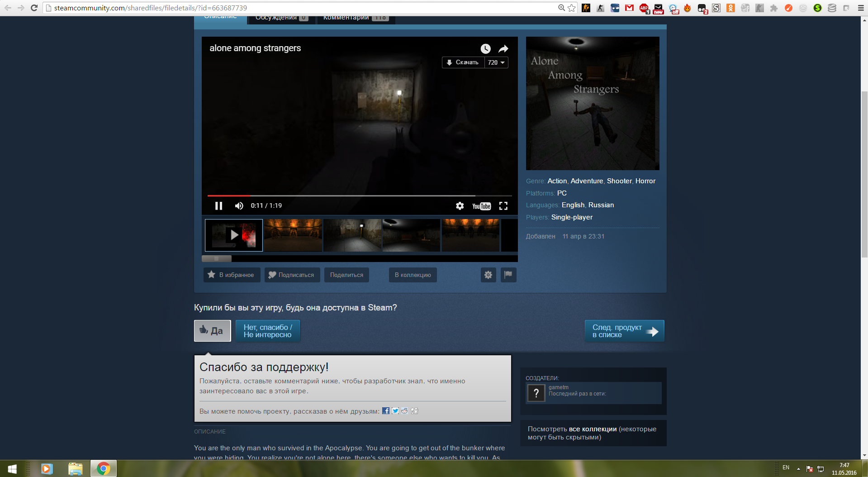Screen dimensions: 868x477
Task: Share to Twitter
Action: pyautogui.click(x=395, y=411)
